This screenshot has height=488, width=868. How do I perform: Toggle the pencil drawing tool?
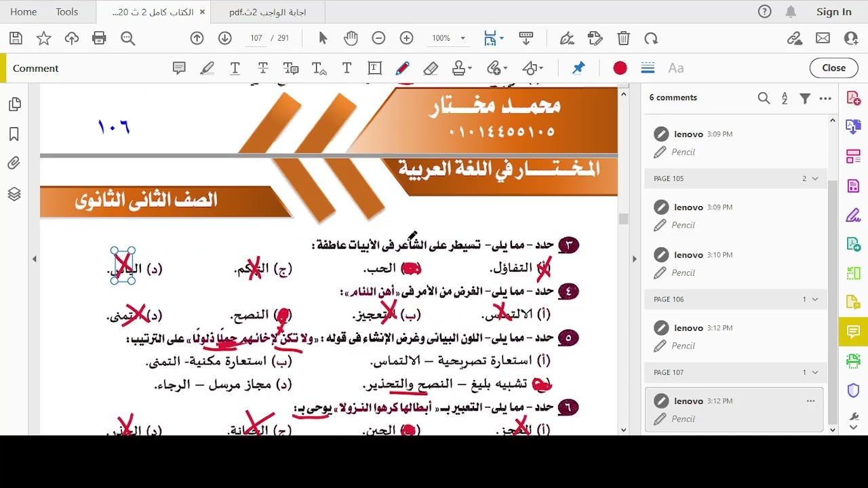(402, 68)
